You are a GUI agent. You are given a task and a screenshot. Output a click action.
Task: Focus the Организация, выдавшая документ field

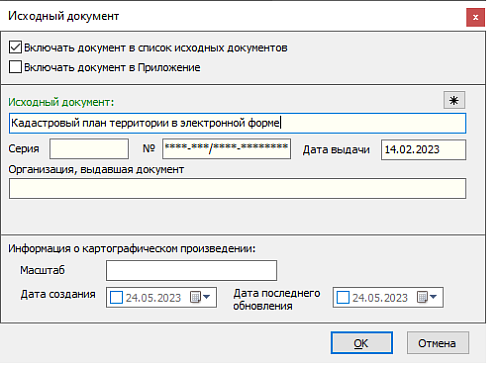(237, 189)
